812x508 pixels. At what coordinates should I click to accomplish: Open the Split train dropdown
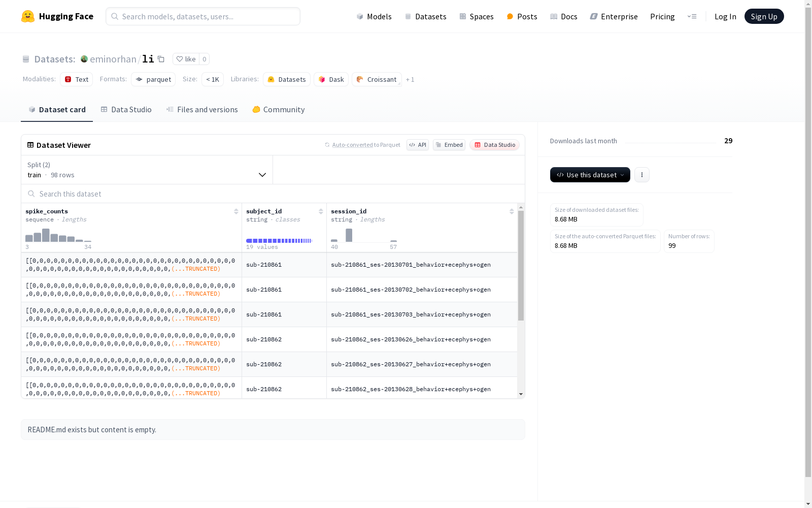(x=147, y=170)
